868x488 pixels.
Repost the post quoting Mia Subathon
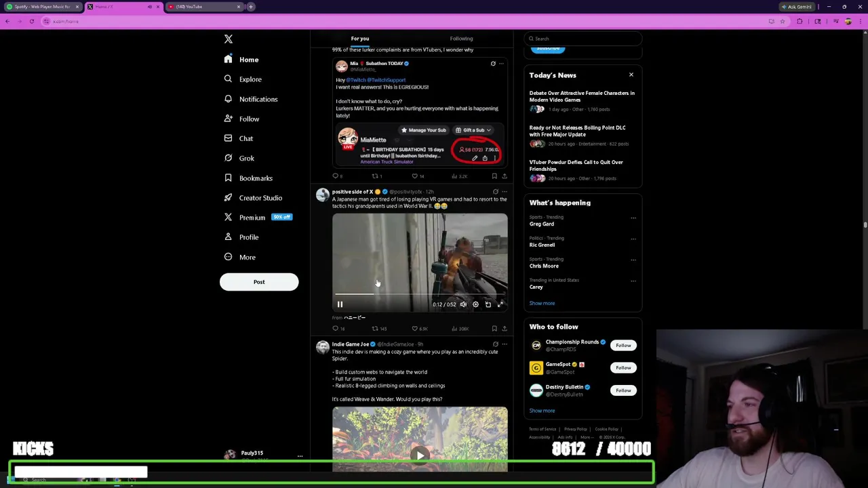(376, 176)
